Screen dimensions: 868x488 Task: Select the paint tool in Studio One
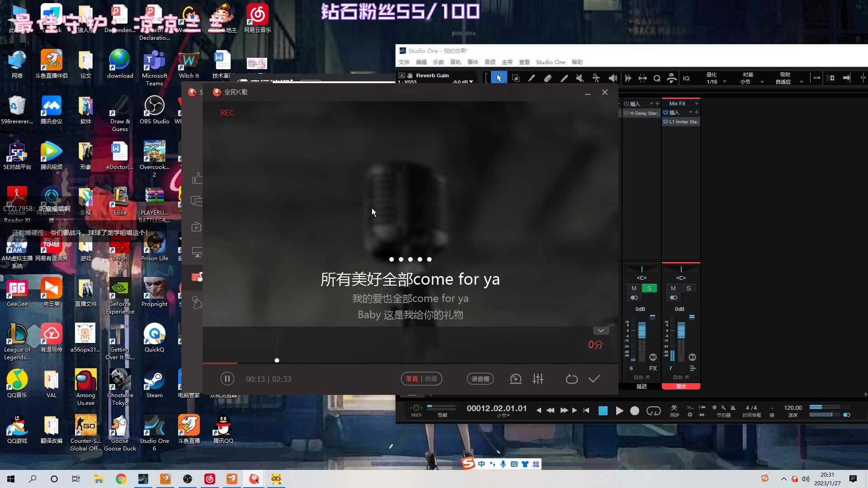pyautogui.click(x=564, y=78)
